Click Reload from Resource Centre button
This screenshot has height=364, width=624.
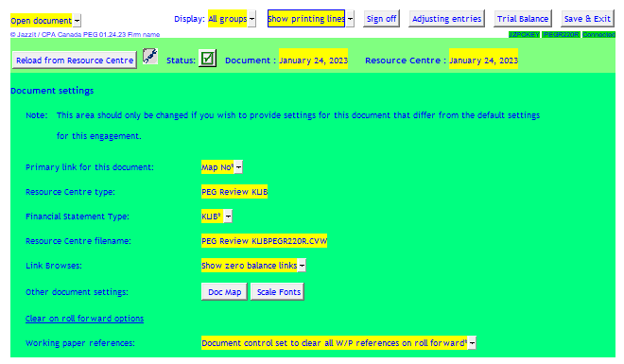pos(75,61)
